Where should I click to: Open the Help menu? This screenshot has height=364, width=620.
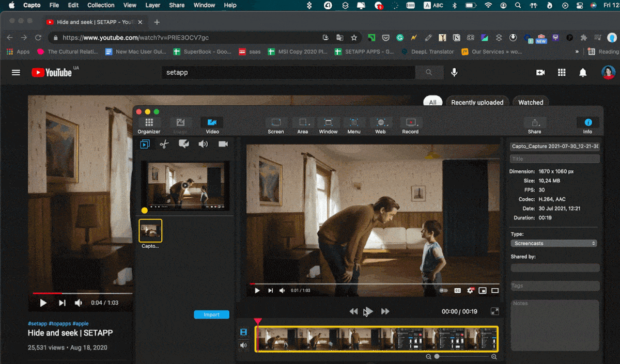pyautogui.click(x=230, y=5)
